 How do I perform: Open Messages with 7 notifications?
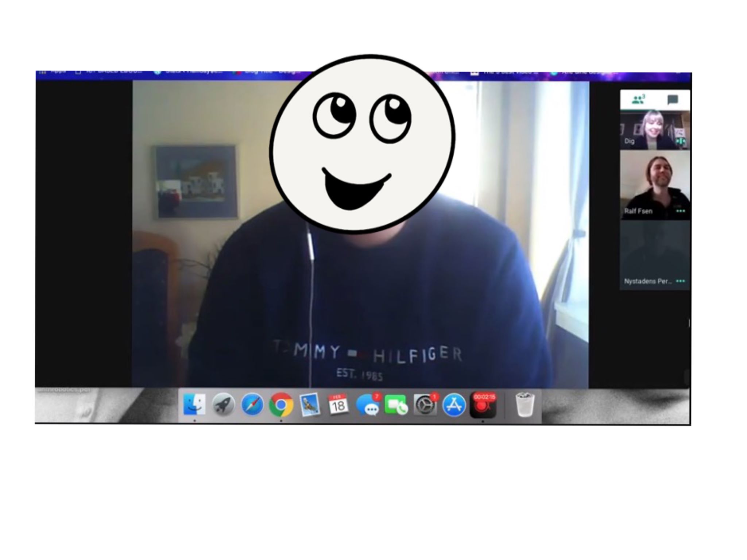coord(368,404)
